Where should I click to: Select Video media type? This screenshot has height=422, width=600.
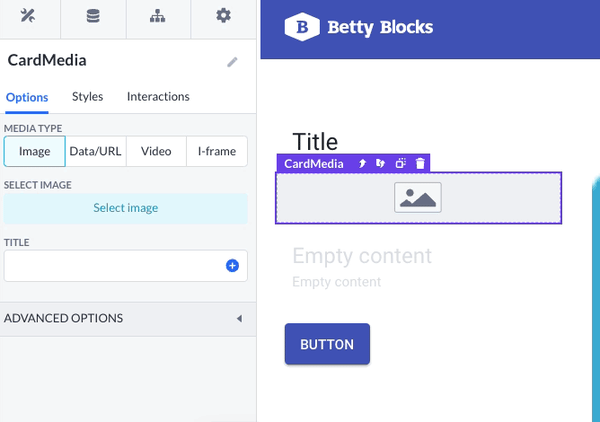[x=156, y=151]
